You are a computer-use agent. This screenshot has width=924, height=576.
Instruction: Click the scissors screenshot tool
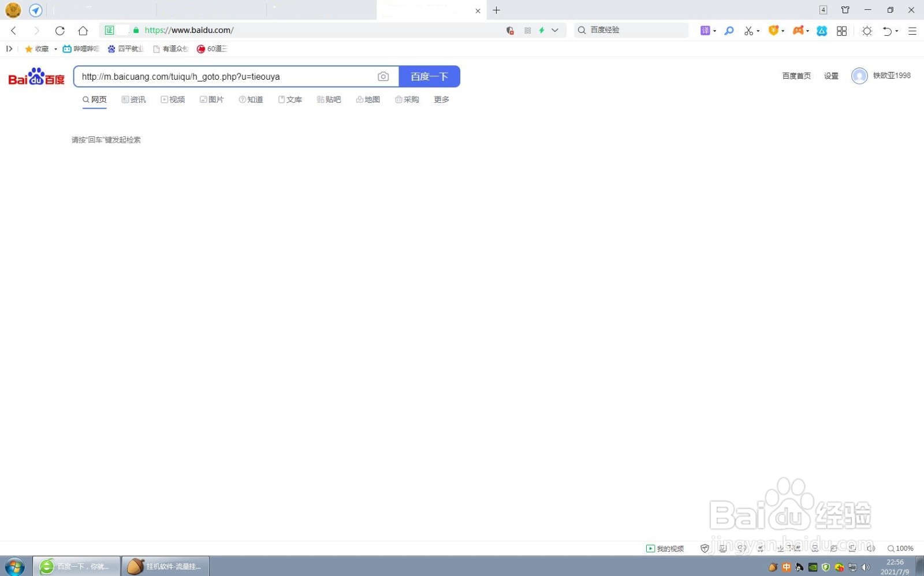(x=748, y=31)
